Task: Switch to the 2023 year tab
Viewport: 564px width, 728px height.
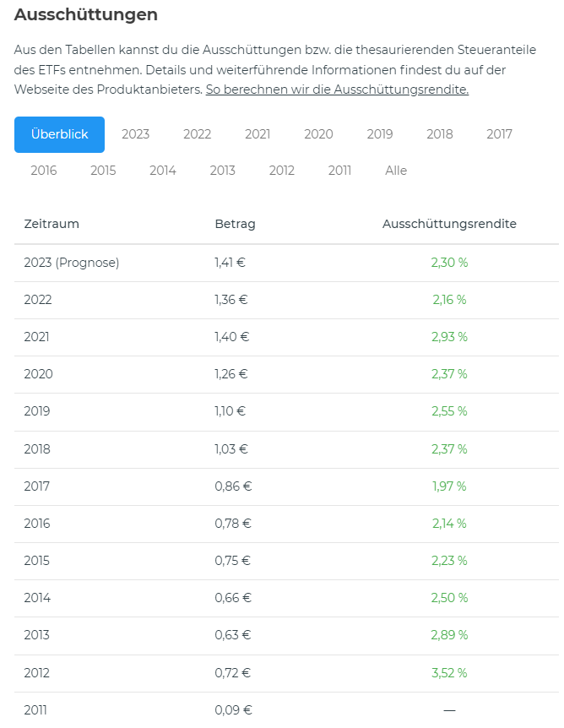Action: point(135,134)
